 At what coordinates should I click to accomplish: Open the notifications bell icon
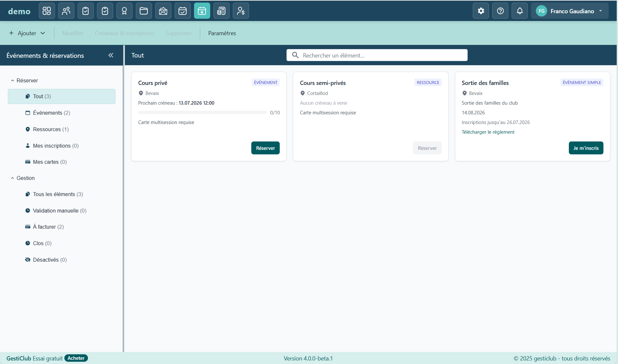pyautogui.click(x=520, y=11)
